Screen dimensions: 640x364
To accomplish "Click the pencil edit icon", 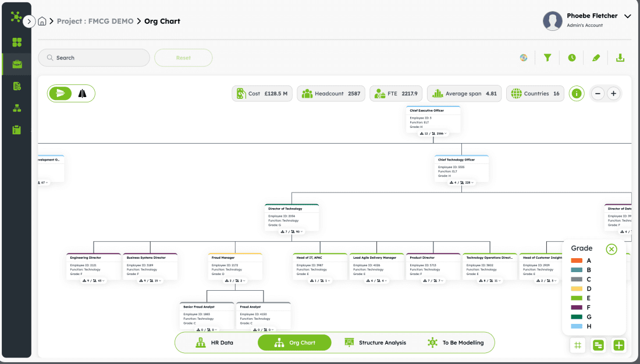I will point(596,58).
